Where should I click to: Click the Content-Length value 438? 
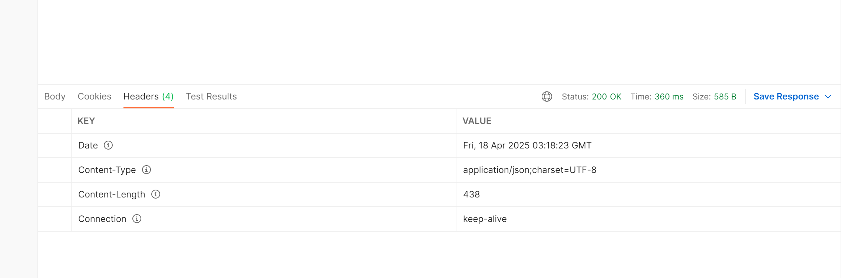click(471, 194)
